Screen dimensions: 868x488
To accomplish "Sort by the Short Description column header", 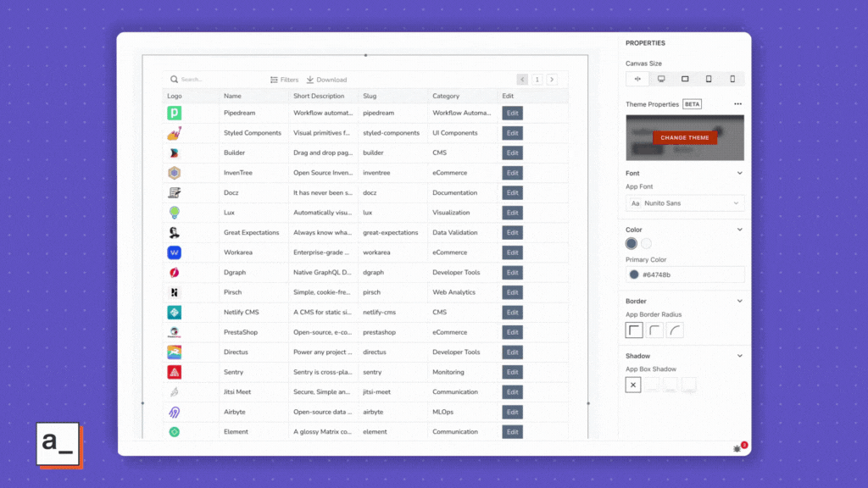I will click(323, 97).
